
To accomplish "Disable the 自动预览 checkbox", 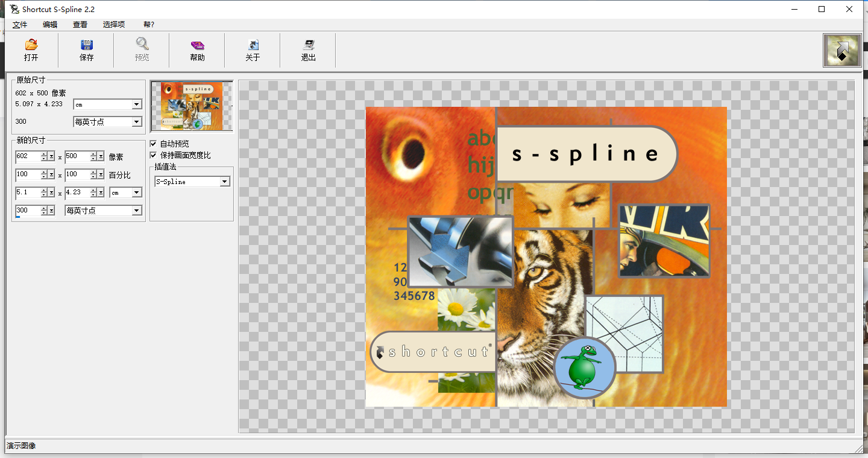I will (x=153, y=144).
